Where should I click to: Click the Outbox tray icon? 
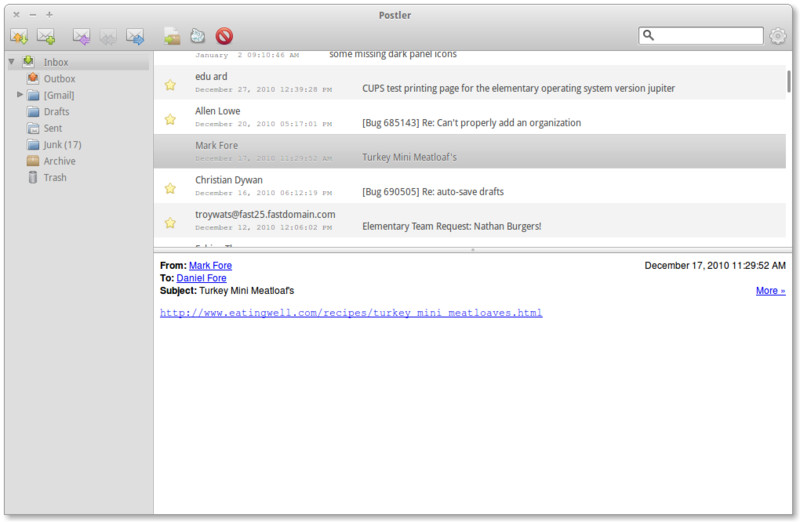click(33, 79)
